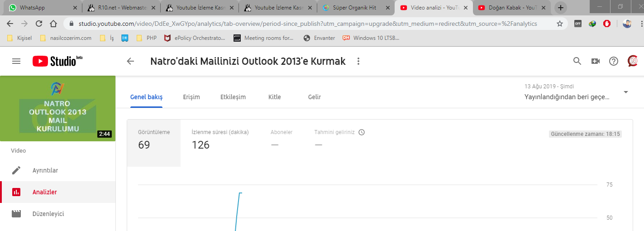Image resolution: width=644 pixels, height=231 pixels.
Task: Bookmark page with the star icon
Action: 560,24
